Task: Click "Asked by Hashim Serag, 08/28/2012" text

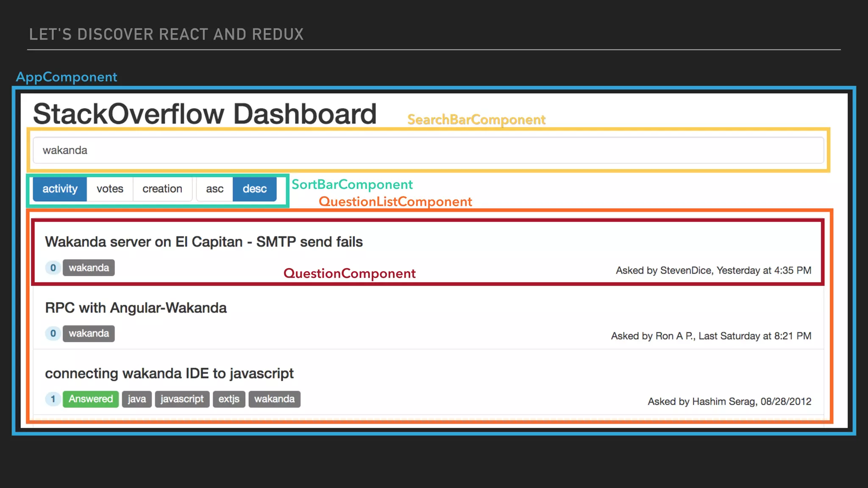Action: (x=729, y=402)
